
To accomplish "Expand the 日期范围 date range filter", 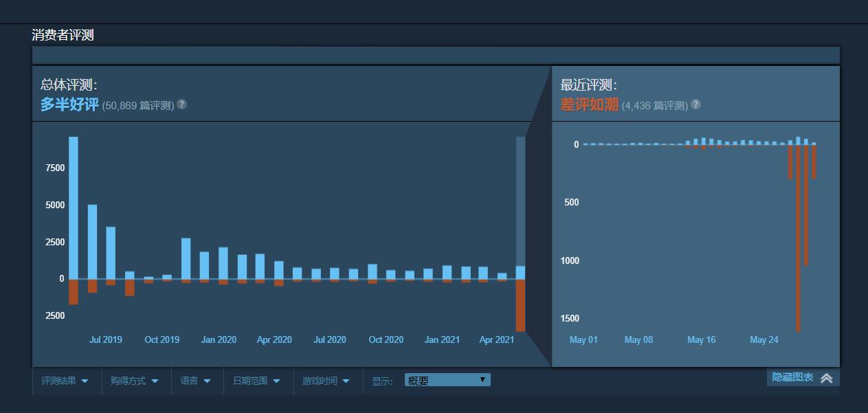I will click(x=256, y=381).
